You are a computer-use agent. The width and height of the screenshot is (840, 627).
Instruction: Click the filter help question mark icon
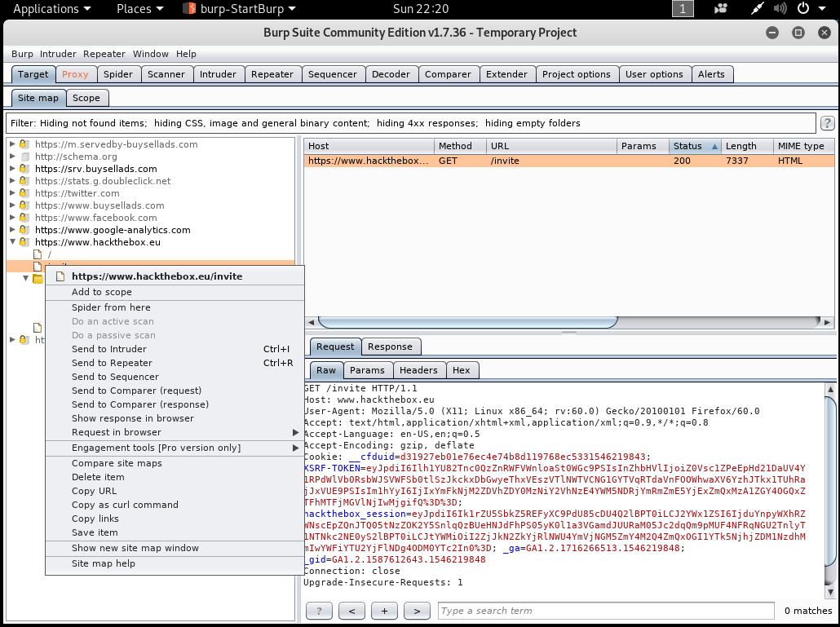[x=827, y=124]
